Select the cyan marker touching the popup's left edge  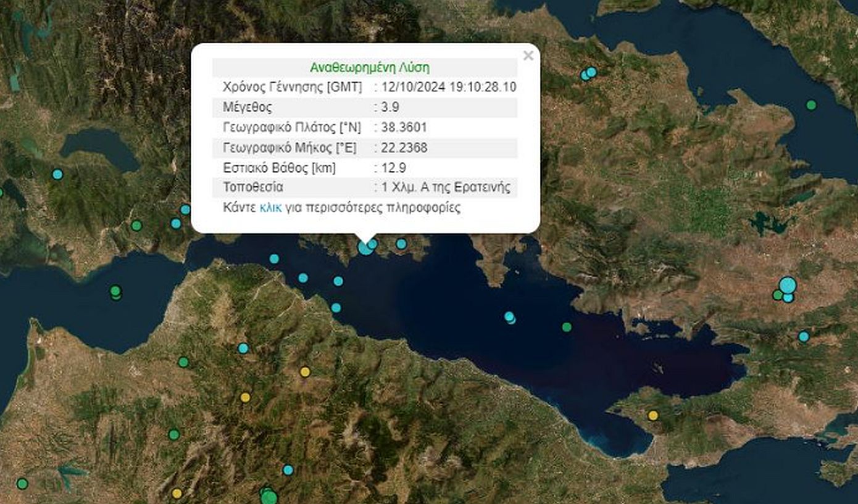(x=185, y=210)
